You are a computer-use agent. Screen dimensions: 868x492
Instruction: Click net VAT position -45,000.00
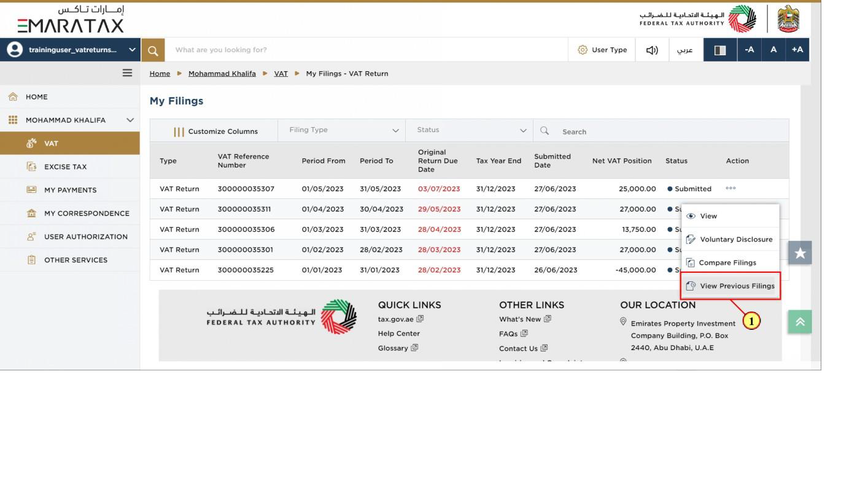[x=635, y=270]
